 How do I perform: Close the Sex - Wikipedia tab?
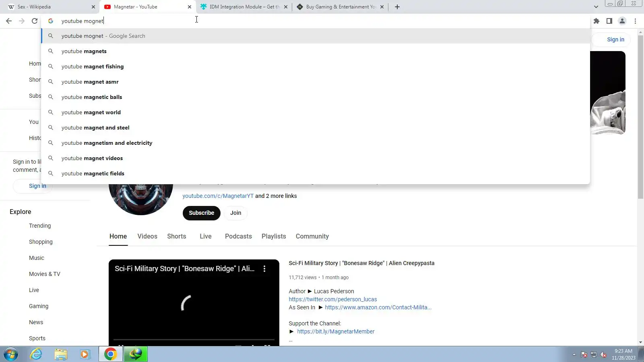(x=93, y=7)
